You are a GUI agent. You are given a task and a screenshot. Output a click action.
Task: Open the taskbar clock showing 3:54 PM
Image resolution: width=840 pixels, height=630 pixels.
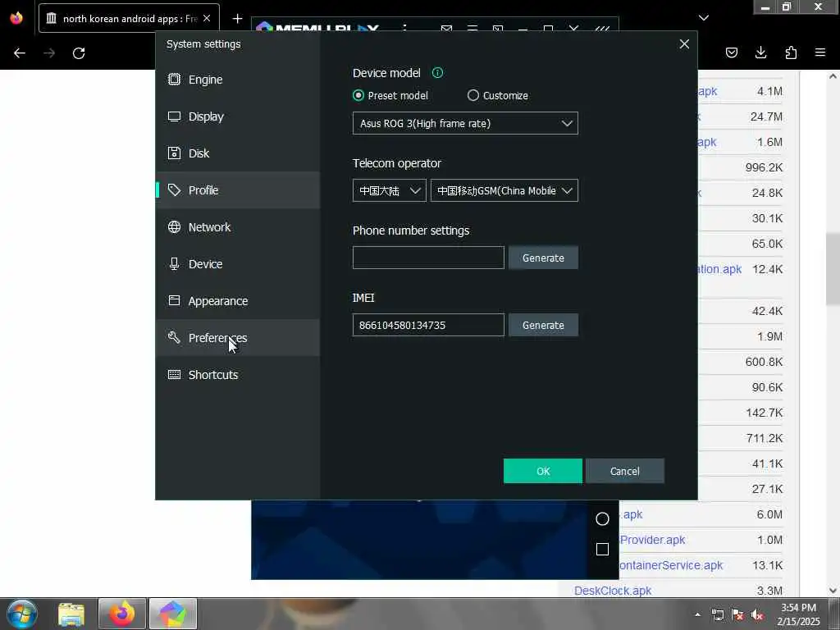click(798, 614)
